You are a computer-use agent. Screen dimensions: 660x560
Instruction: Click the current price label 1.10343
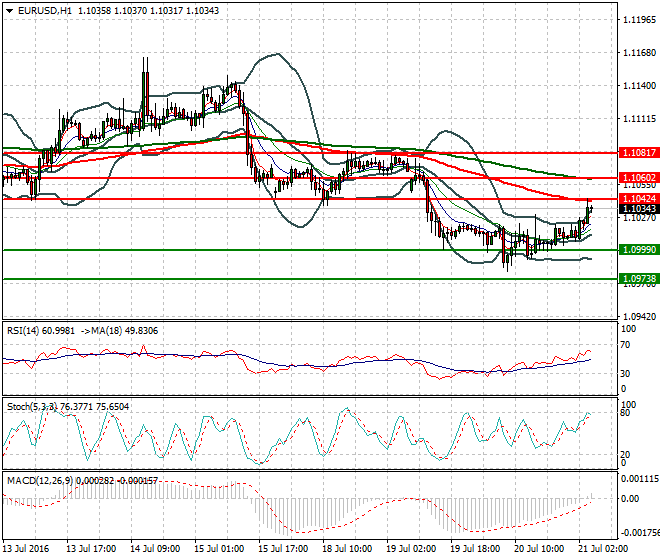click(x=639, y=209)
